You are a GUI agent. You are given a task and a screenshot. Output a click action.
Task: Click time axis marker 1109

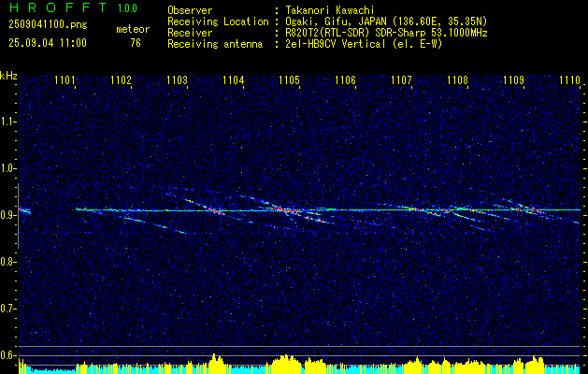pos(514,79)
